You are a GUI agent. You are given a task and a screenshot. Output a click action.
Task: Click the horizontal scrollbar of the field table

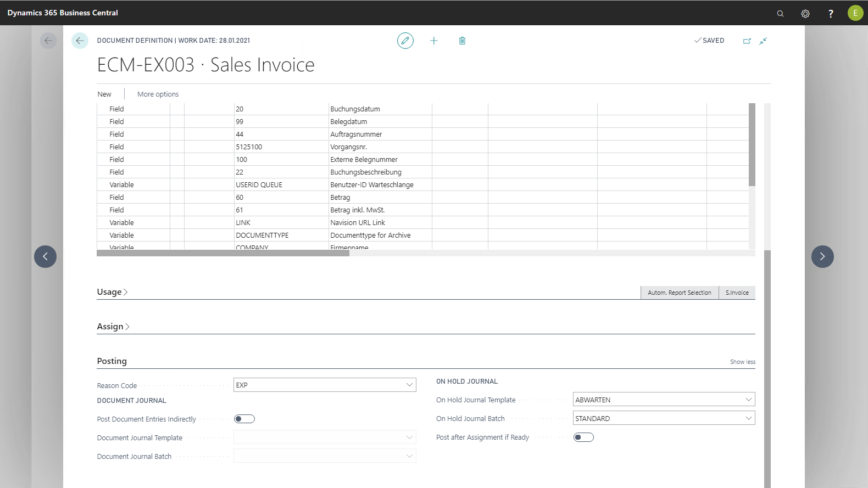223,253
